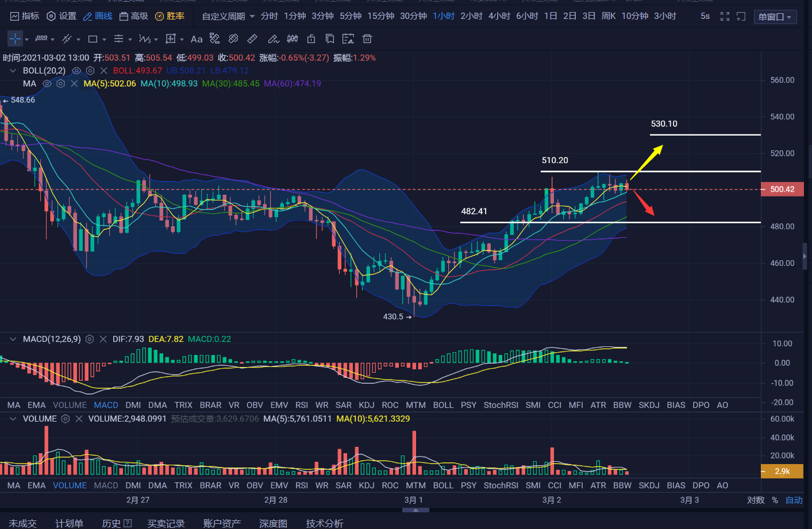The image size is (812, 529).
Task: Click the text annotation Aa tool
Action: coord(197,39)
